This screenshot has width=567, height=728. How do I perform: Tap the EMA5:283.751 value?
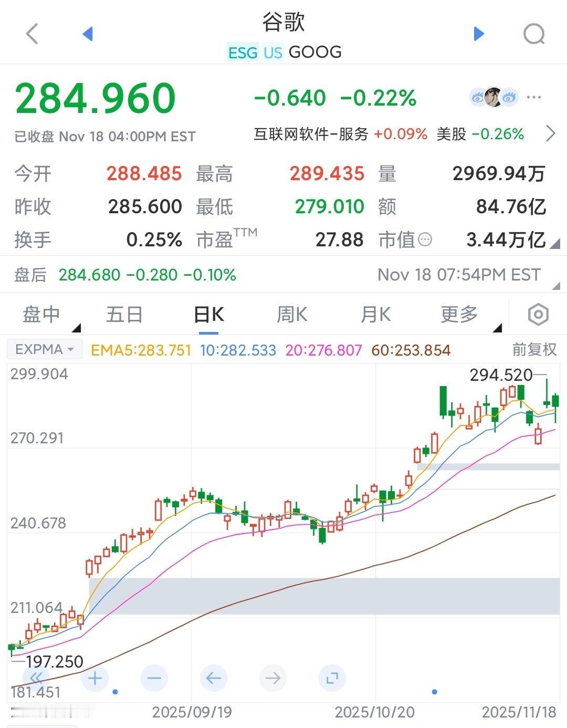[141, 350]
